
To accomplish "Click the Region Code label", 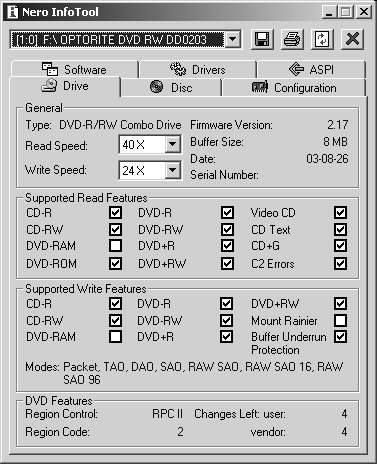I will (57, 432).
